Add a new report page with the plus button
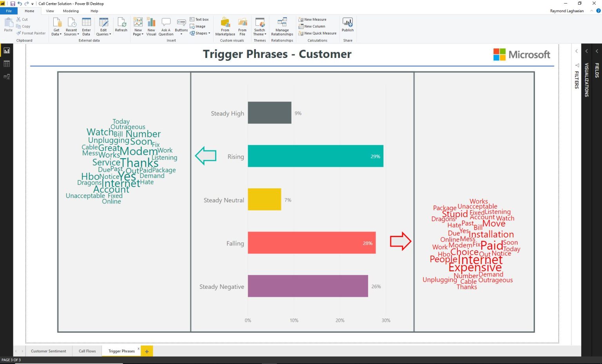 147,351
